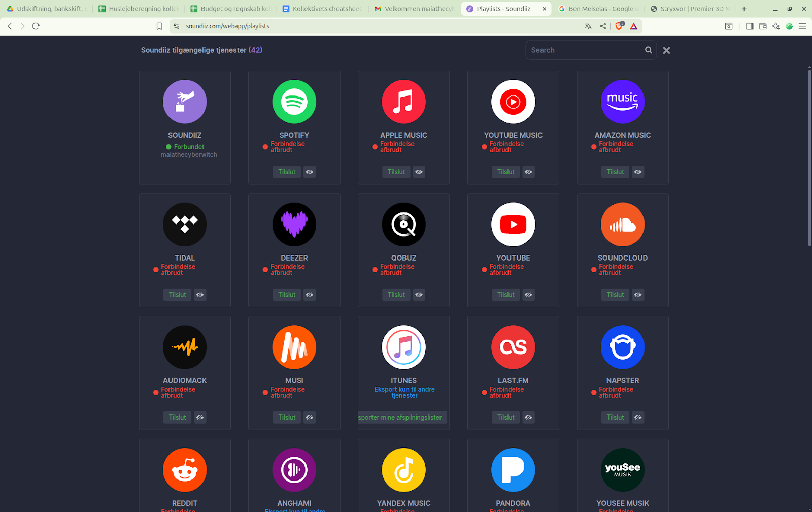Click the Apple Music icon
Viewport: 812px width, 512px height.
(403, 102)
